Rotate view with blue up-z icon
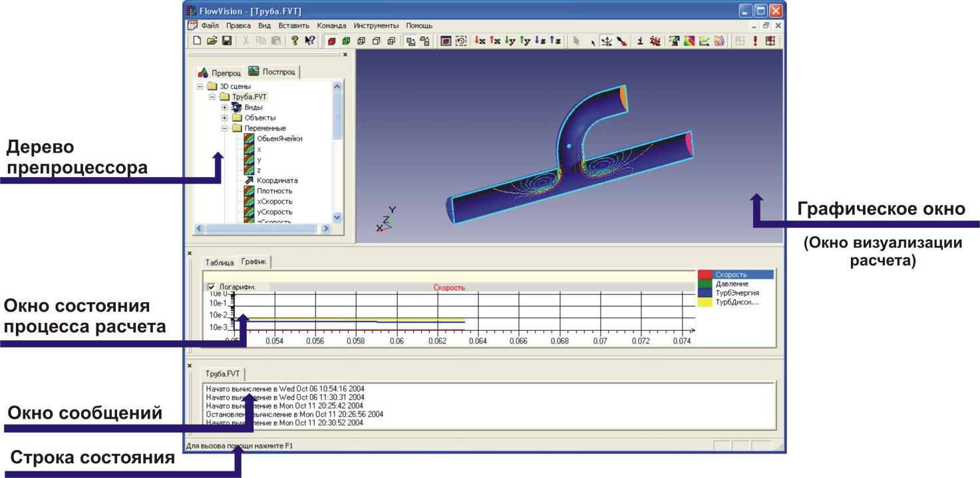The image size is (980, 478). click(555, 41)
